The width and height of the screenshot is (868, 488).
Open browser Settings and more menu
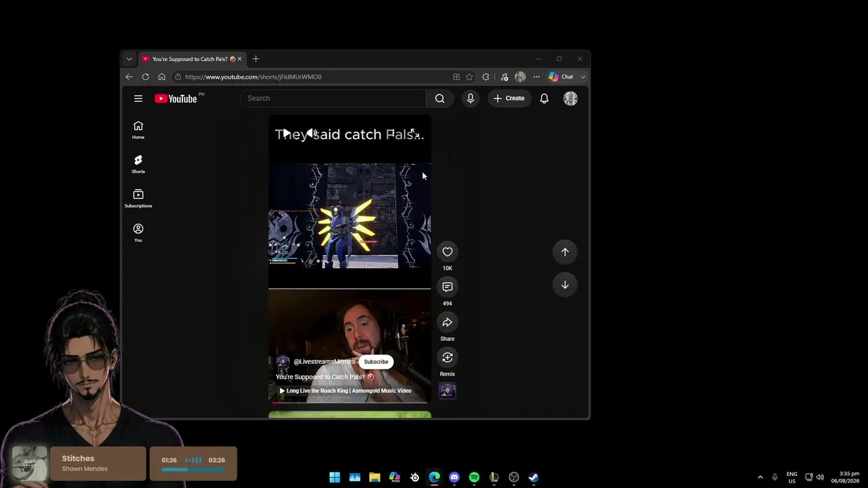coord(536,77)
